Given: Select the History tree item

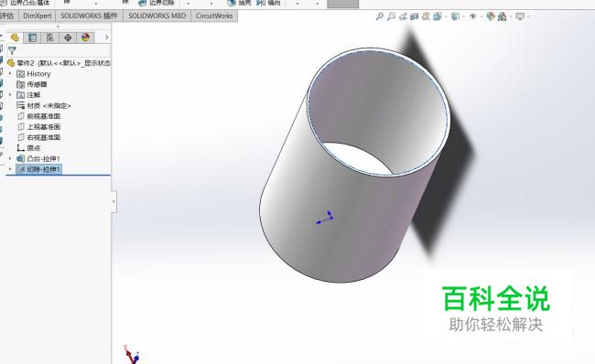Looking at the screenshot, I should tap(34, 73).
